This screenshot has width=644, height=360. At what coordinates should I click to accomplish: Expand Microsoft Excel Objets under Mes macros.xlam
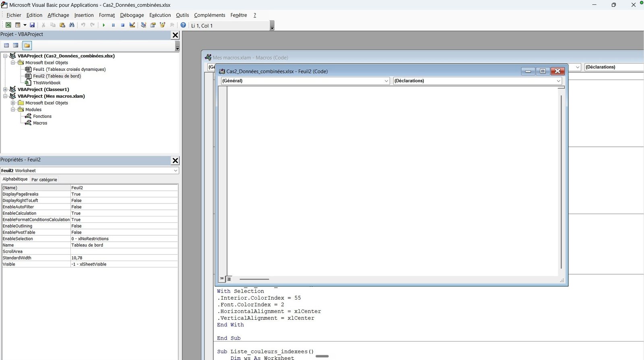tap(13, 103)
